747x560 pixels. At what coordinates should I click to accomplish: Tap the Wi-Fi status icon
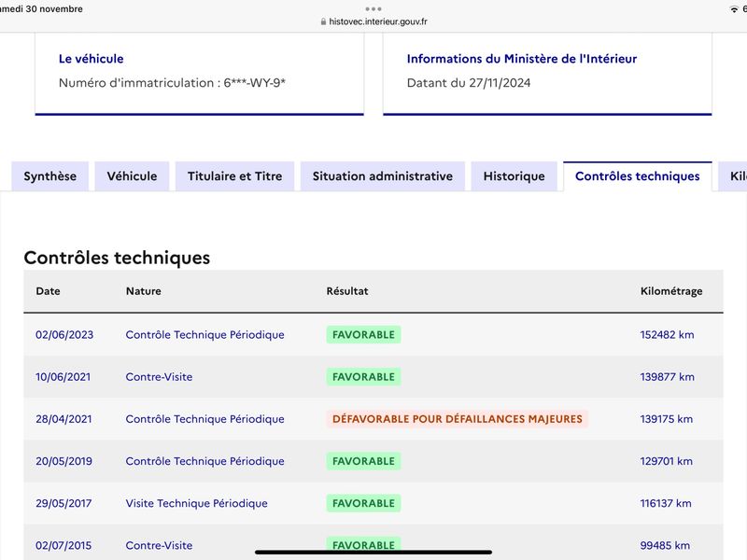click(734, 9)
